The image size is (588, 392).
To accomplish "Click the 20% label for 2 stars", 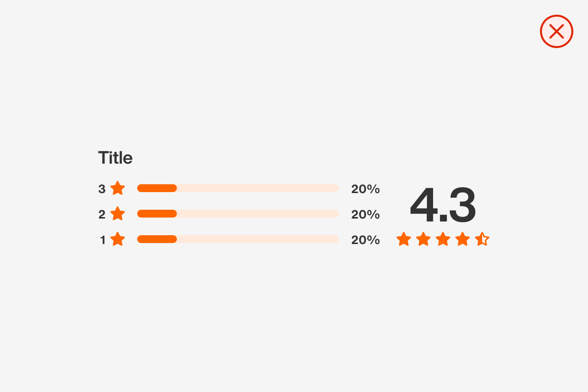I will 365,215.
